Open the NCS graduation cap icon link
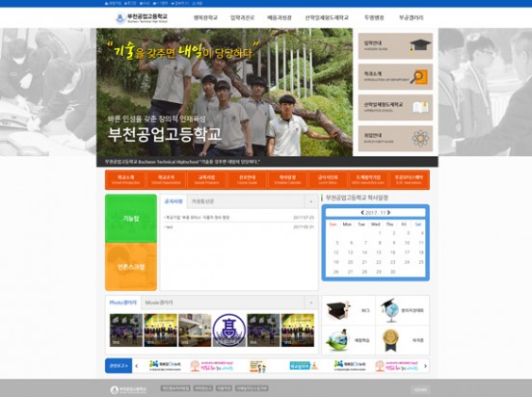The height and width of the screenshot is (397, 532). click(x=337, y=310)
